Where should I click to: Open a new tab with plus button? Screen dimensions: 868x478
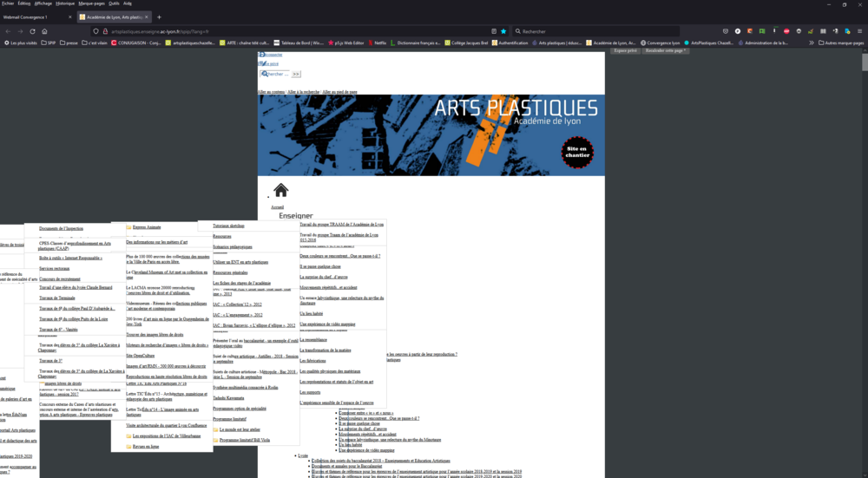(159, 17)
